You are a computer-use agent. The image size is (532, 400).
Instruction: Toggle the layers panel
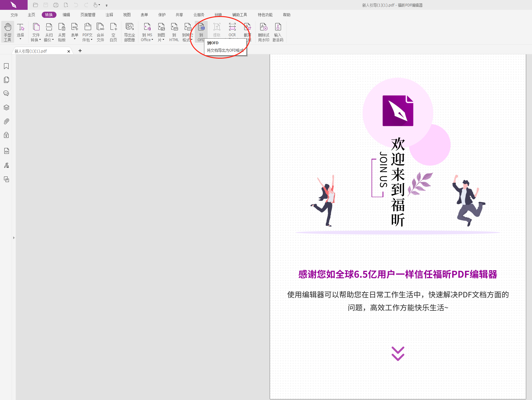[x=6, y=107]
